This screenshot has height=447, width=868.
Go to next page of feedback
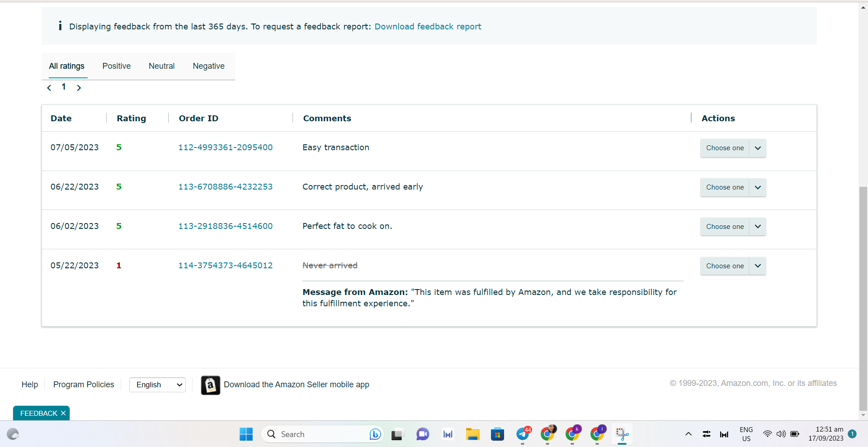pyautogui.click(x=79, y=88)
